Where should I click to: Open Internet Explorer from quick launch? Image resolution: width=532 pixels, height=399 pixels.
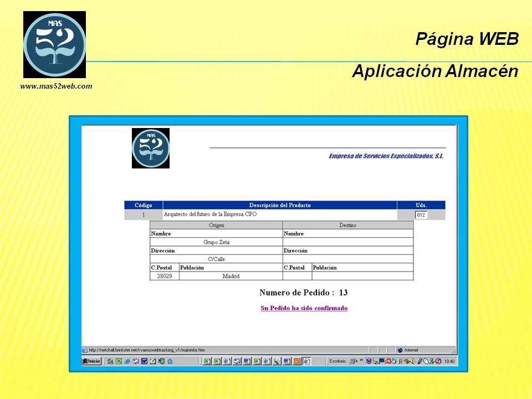127,361
